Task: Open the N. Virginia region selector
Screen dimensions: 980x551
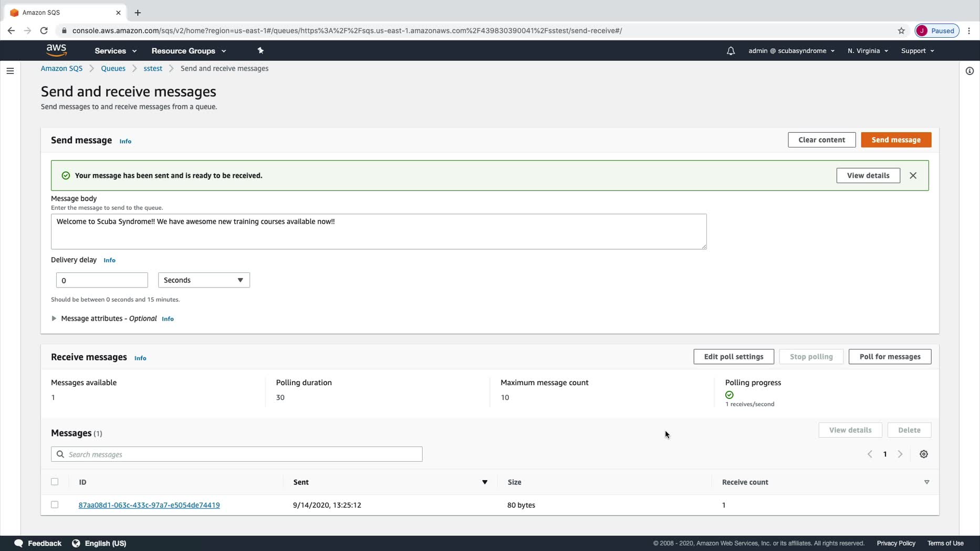Action: pyautogui.click(x=868, y=51)
